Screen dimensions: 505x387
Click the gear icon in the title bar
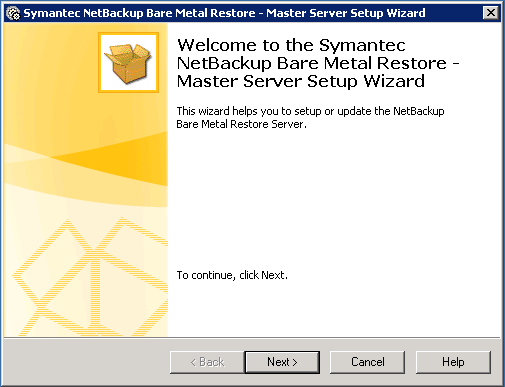(x=13, y=13)
